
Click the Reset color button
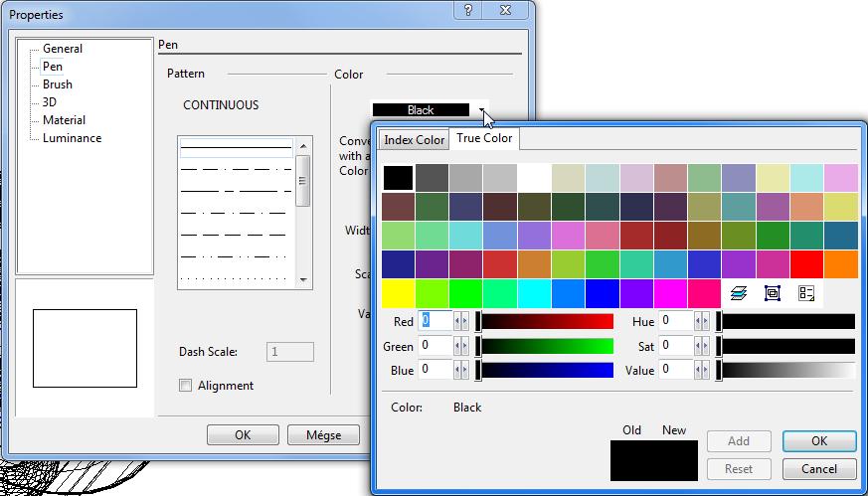coord(739,469)
